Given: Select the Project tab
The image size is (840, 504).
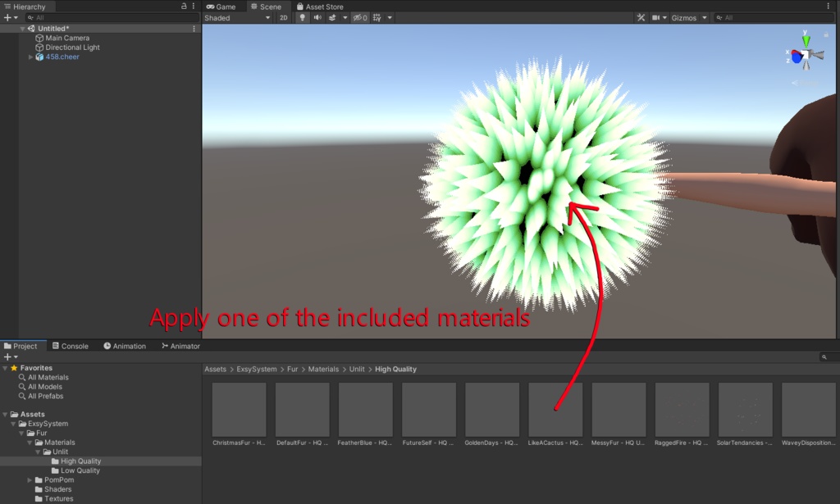Looking at the screenshot, I should [x=21, y=346].
